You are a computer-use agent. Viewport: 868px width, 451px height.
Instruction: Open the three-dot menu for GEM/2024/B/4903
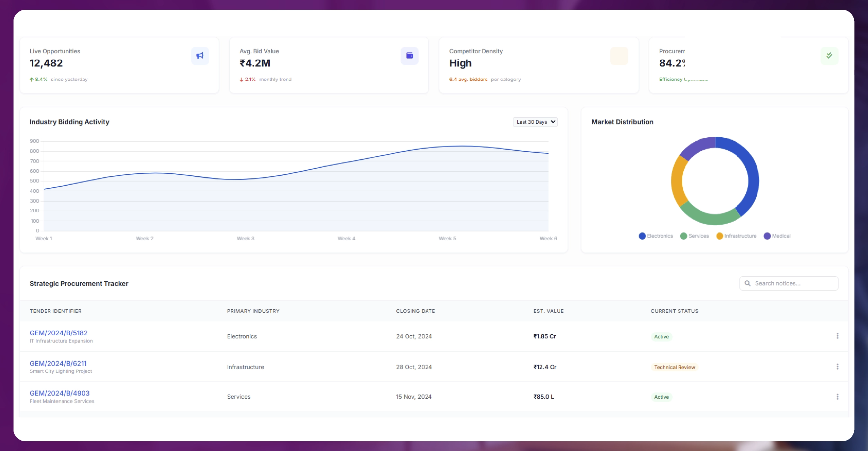(838, 396)
